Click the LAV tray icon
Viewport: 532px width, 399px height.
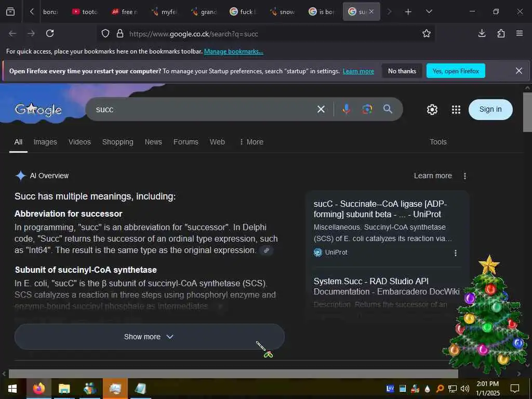tap(390, 389)
